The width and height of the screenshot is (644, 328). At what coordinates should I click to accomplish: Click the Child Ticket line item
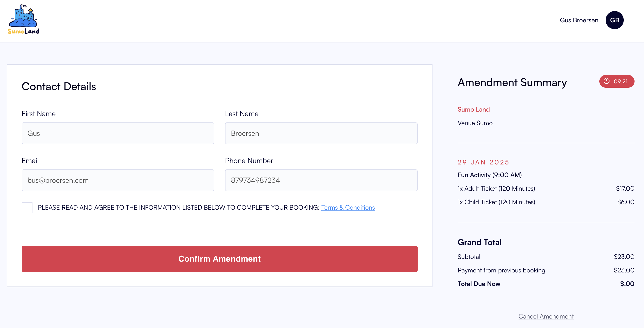[546, 202]
